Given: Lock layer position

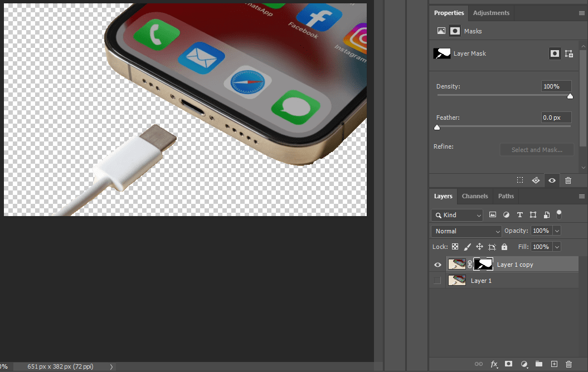Looking at the screenshot, I should point(480,247).
